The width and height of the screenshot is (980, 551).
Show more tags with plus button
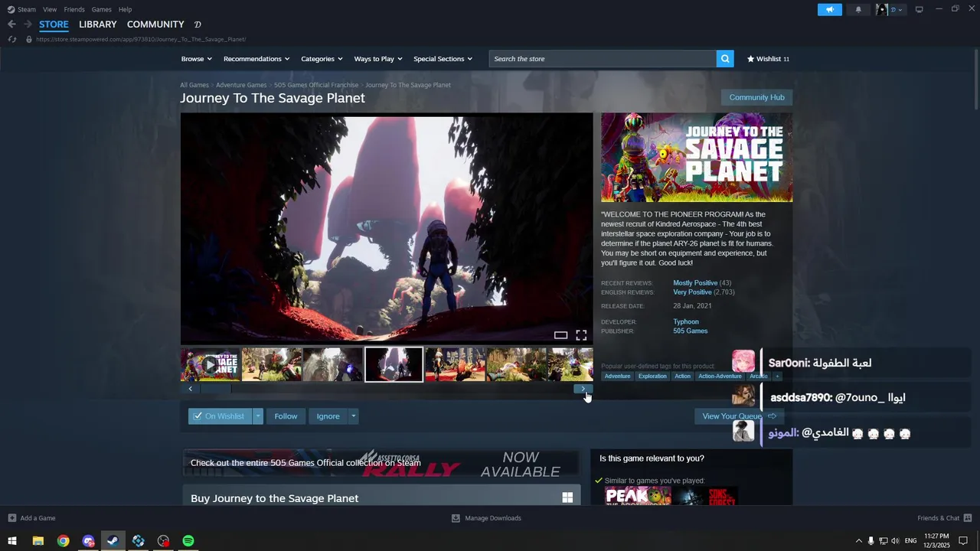[777, 376]
